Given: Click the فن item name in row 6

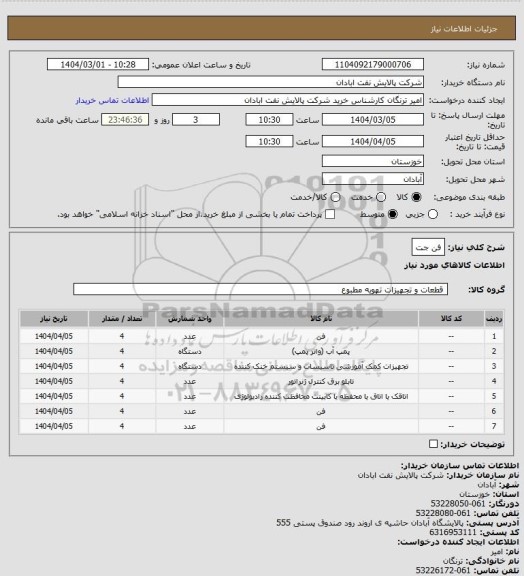Looking at the screenshot, I should pos(321,411).
